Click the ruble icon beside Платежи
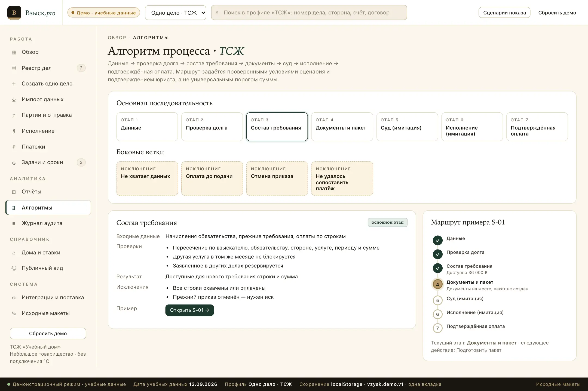588x391 pixels. (14, 147)
